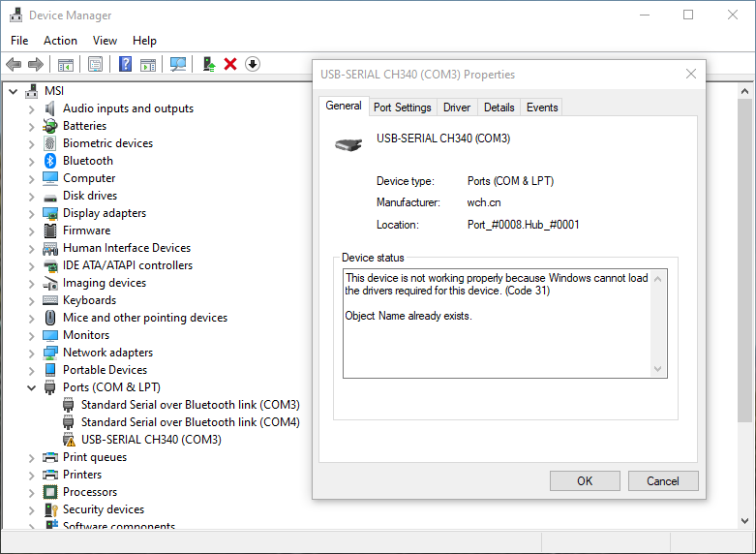Click Device Manager tree scroll-down arrow

(745, 521)
